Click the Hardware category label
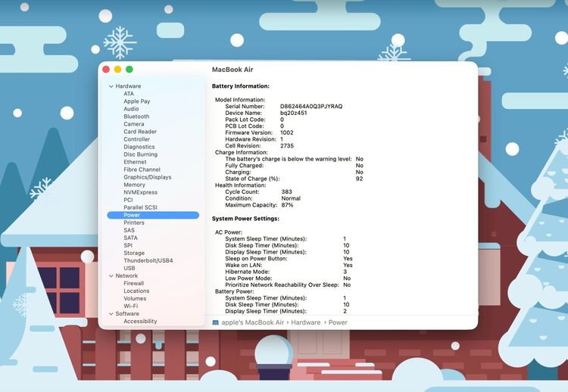 coord(128,86)
